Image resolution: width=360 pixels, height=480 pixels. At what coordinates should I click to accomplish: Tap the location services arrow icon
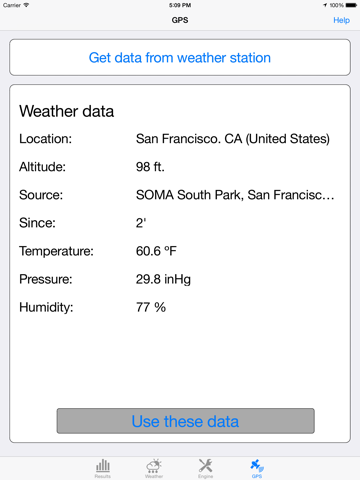click(x=325, y=5)
